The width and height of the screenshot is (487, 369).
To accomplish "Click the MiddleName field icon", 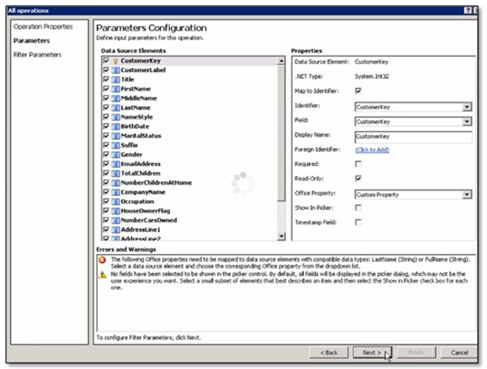I will [115, 98].
